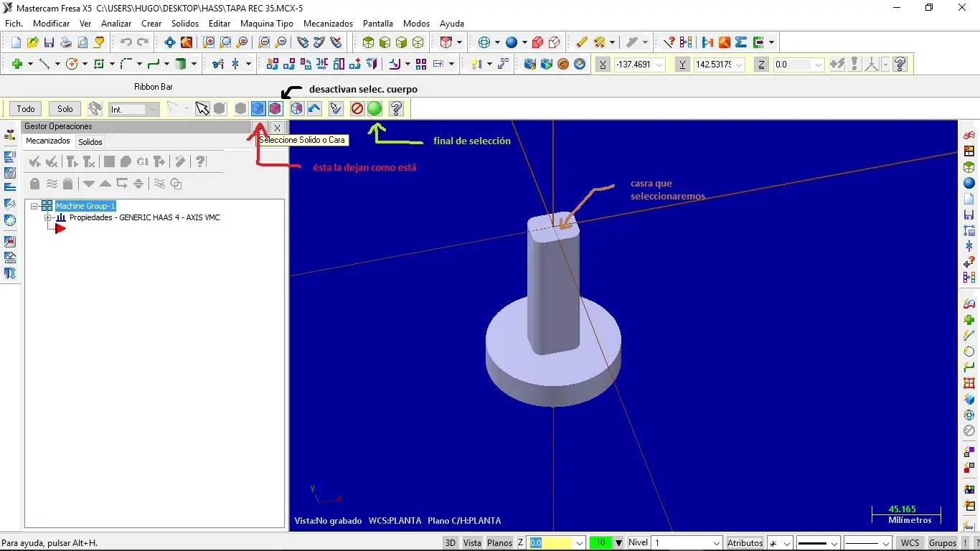Create a new file with the blank page icon
The height and width of the screenshot is (551, 980).
[x=16, y=42]
